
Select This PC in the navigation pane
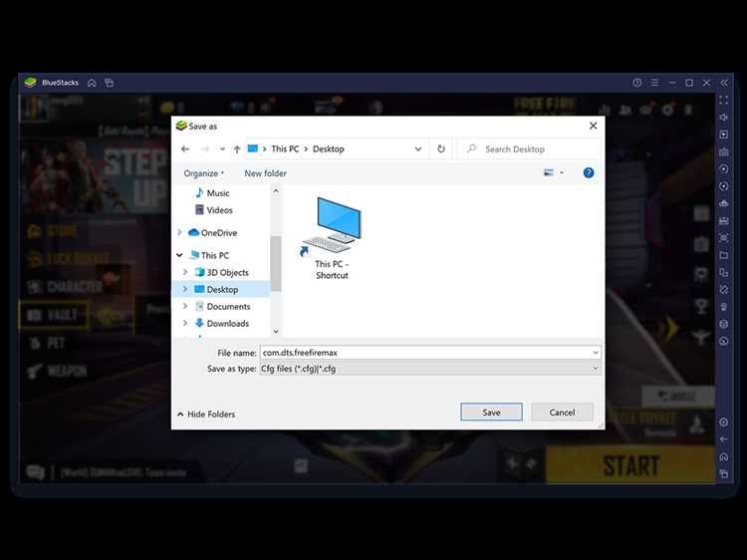pyautogui.click(x=209, y=255)
